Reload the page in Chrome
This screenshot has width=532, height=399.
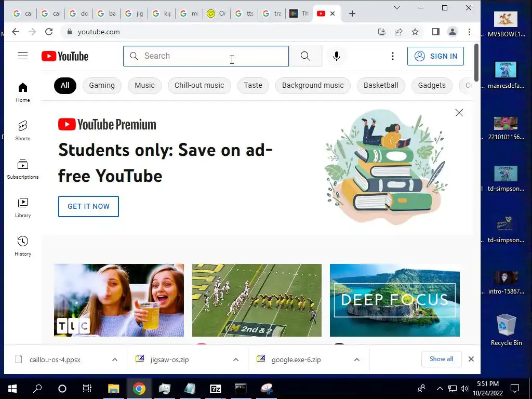click(49, 32)
